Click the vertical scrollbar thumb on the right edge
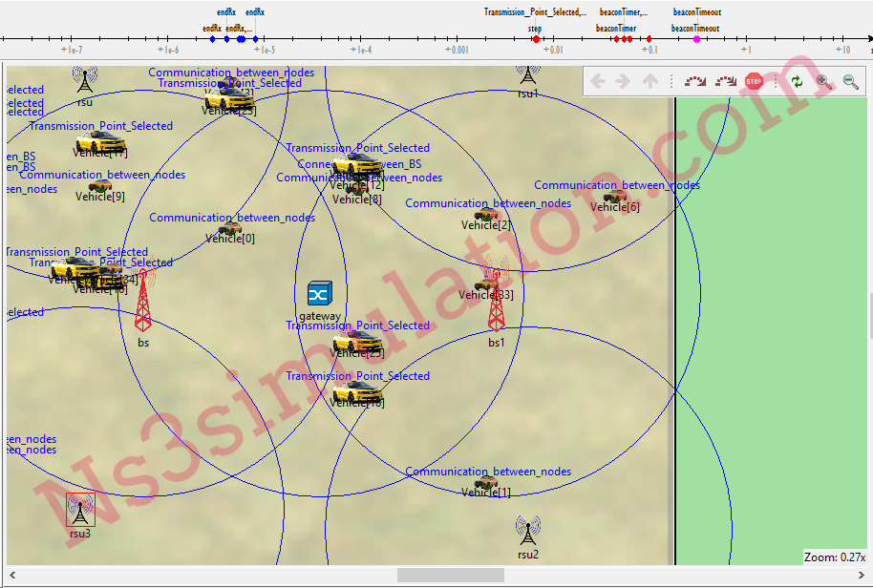873x588 pixels. 870,315
